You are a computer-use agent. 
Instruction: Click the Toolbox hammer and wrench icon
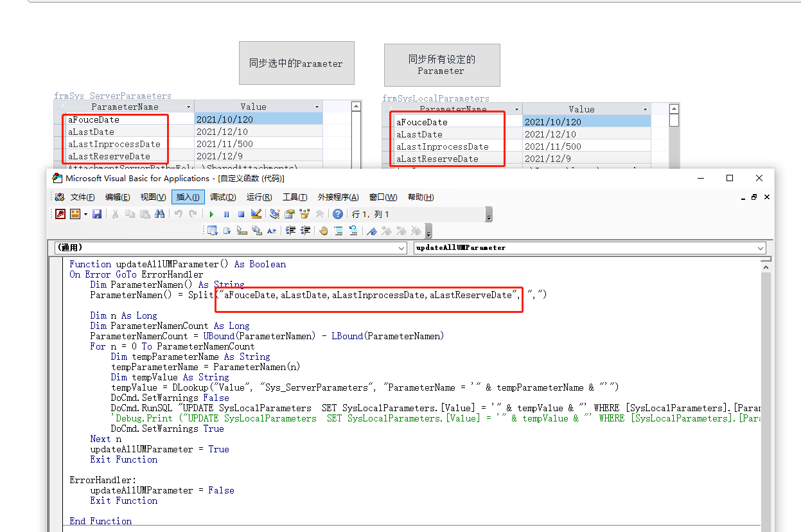pos(319,214)
